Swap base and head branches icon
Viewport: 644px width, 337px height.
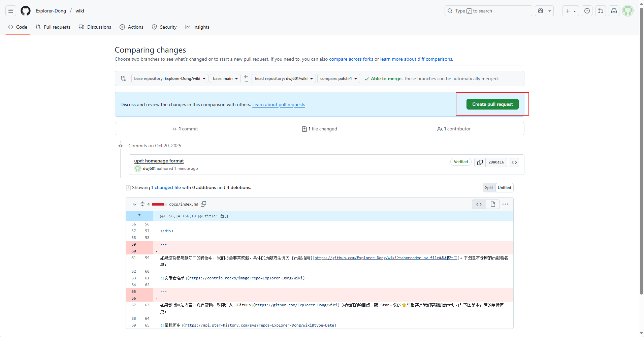click(123, 79)
